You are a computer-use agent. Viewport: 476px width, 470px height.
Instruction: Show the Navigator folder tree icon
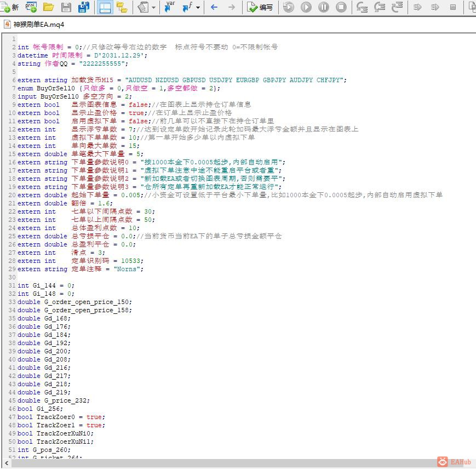(x=122, y=7)
